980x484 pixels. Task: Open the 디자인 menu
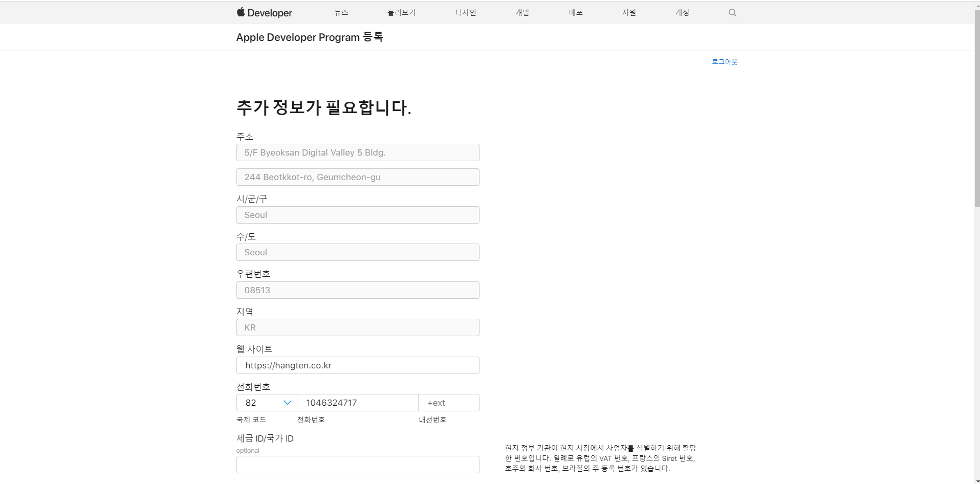tap(466, 12)
